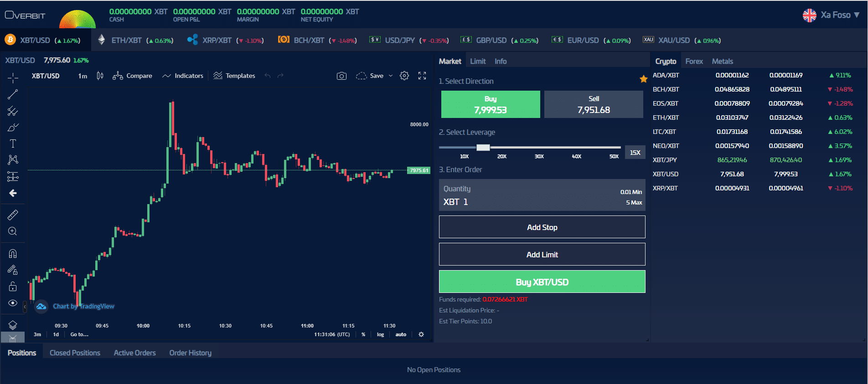The width and height of the screenshot is (868, 384).
Task: Take a chart snapshot with camera icon
Action: 341,76
